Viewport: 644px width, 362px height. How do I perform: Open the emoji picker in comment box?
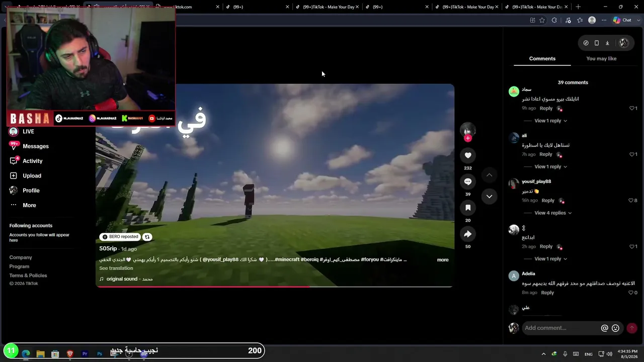point(615,328)
